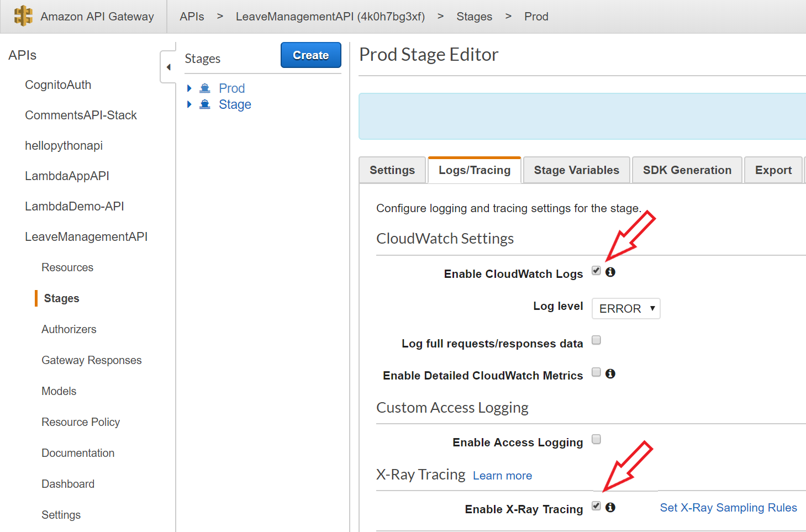The image size is (806, 532).
Task: Open the LambdaAppAPI entry
Action: pyautogui.click(x=67, y=176)
